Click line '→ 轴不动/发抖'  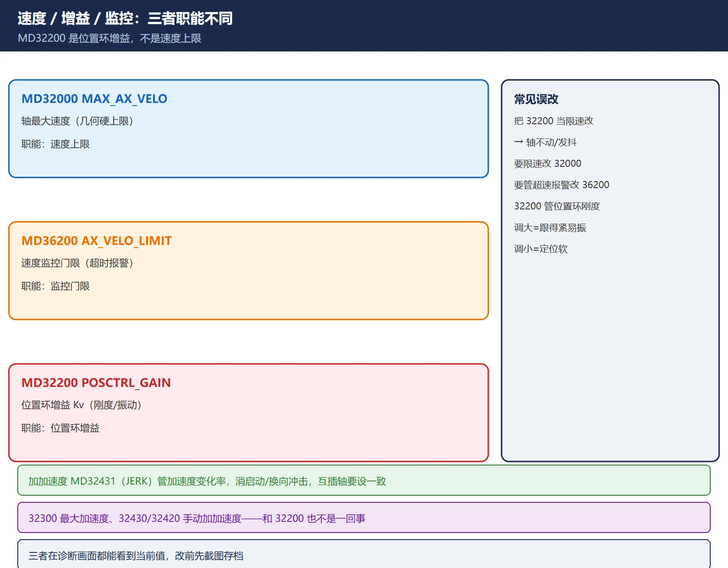(545, 142)
